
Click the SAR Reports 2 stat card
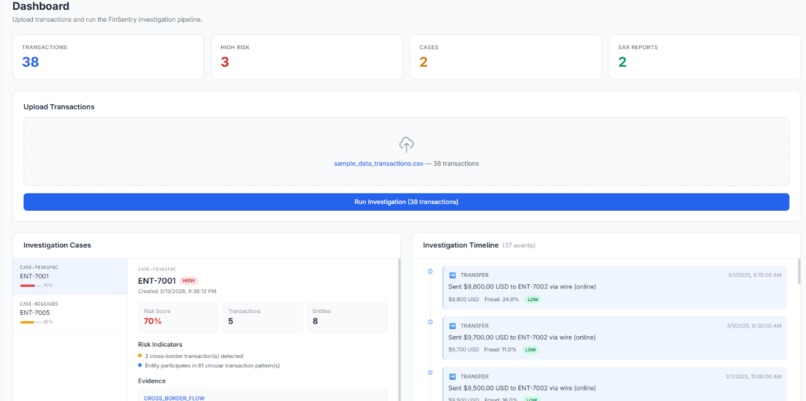(705, 57)
